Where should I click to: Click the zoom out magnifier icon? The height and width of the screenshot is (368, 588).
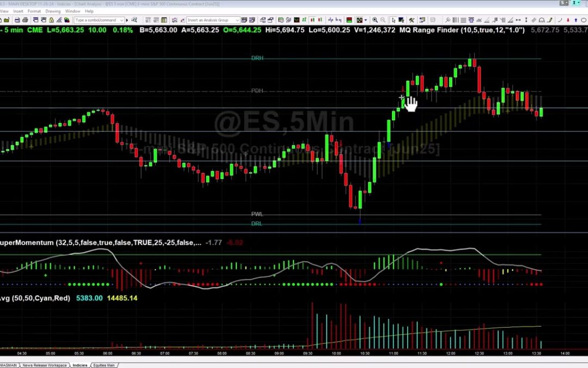tap(383, 20)
